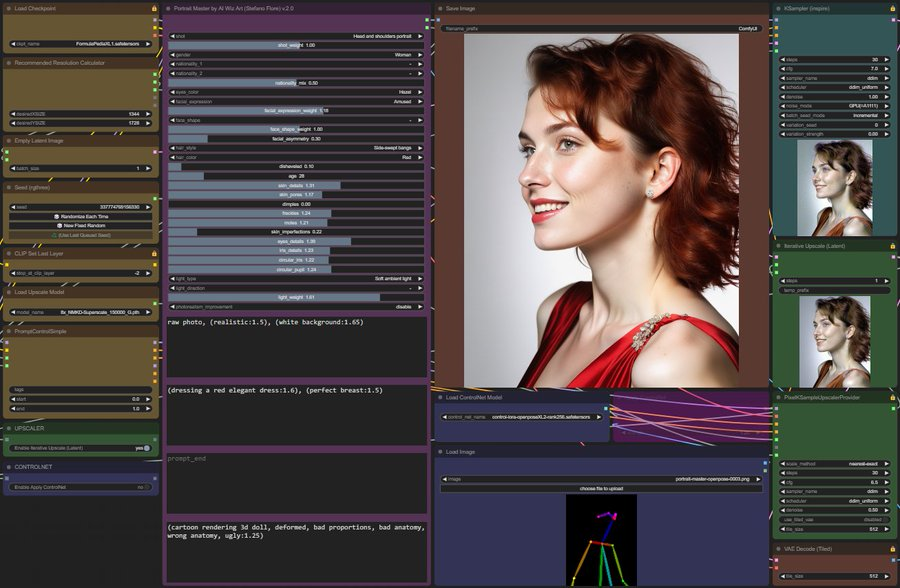Adjust the shot_weight slider

(296, 45)
